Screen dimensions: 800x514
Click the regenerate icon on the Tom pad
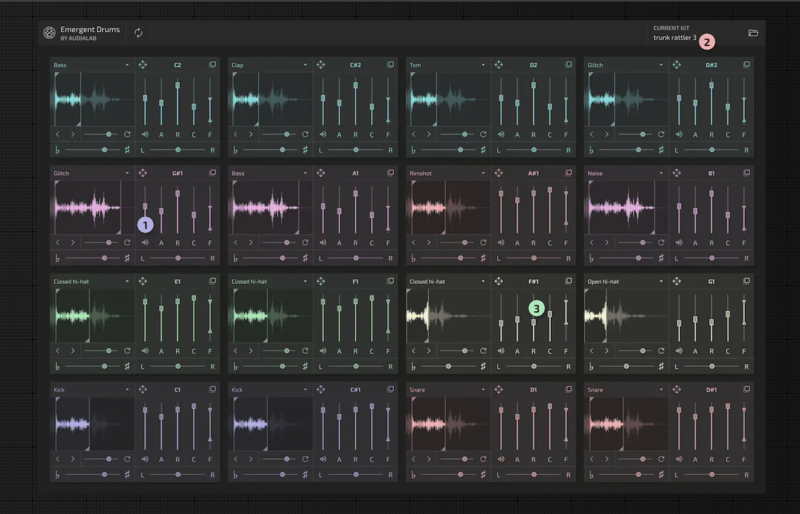tap(484, 133)
